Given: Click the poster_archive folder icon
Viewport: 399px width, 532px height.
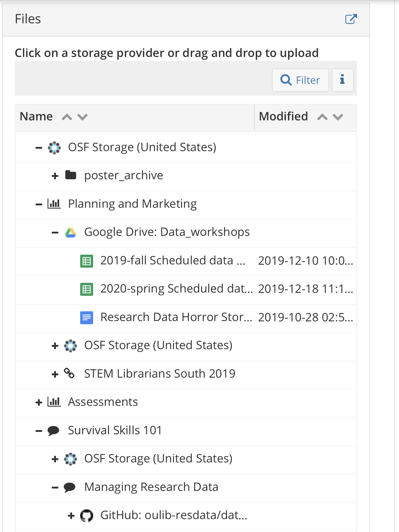Looking at the screenshot, I should click(x=70, y=175).
